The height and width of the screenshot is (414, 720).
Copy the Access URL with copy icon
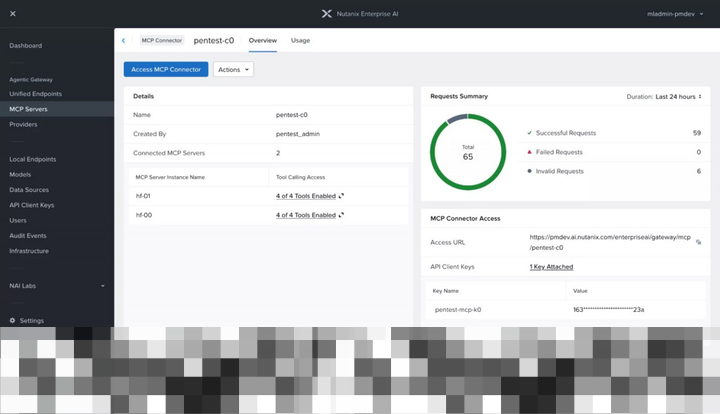point(698,242)
